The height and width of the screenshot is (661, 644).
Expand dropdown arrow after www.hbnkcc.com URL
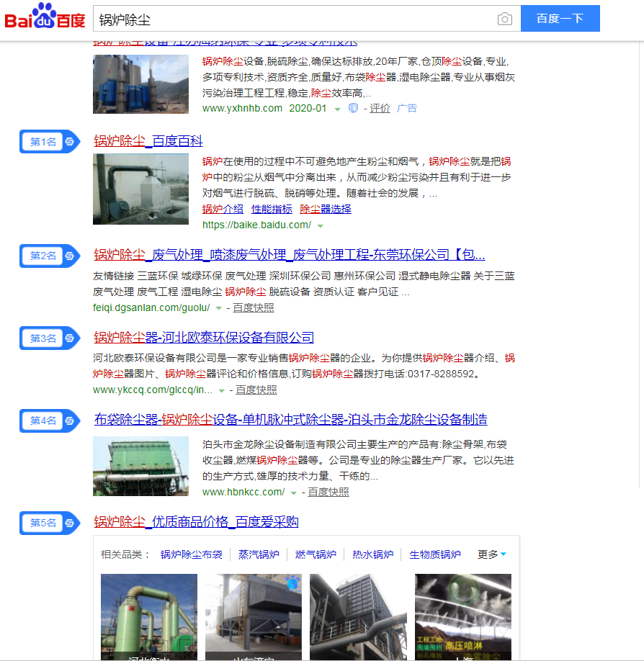tap(293, 493)
